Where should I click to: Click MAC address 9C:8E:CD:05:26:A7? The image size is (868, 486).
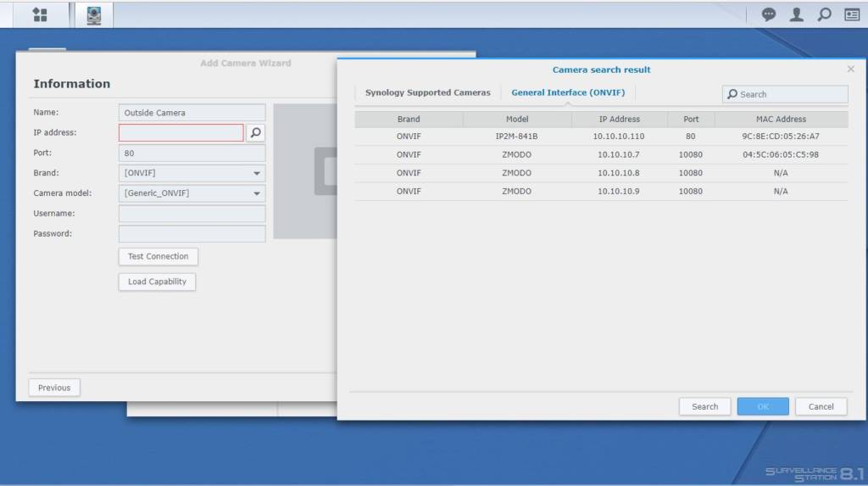pyautogui.click(x=781, y=137)
